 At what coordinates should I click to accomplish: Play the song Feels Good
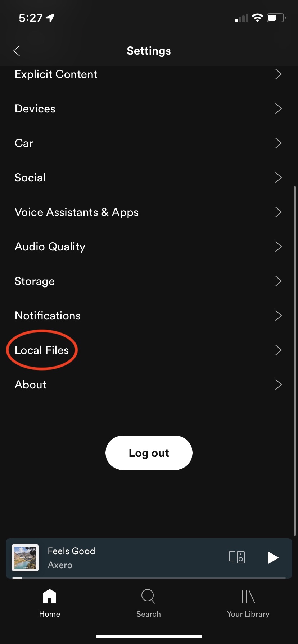pos(273,557)
